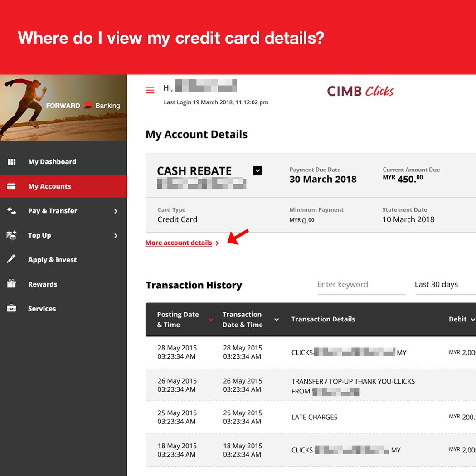
Task: Click the Pay & Transfer arrows icon
Action: (11, 211)
